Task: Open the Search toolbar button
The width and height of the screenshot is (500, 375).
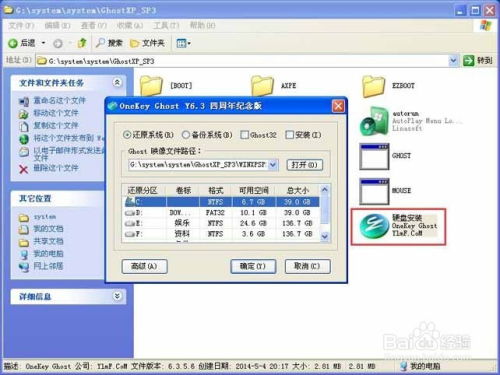Action: click(x=109, y=43)
